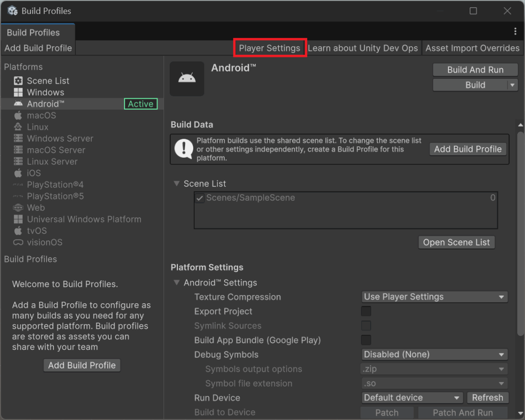The height and width of the screenshot is (420, 525).
Task: Click Learn about Unity Dev Ops
Action: click(x=363, y=48)
